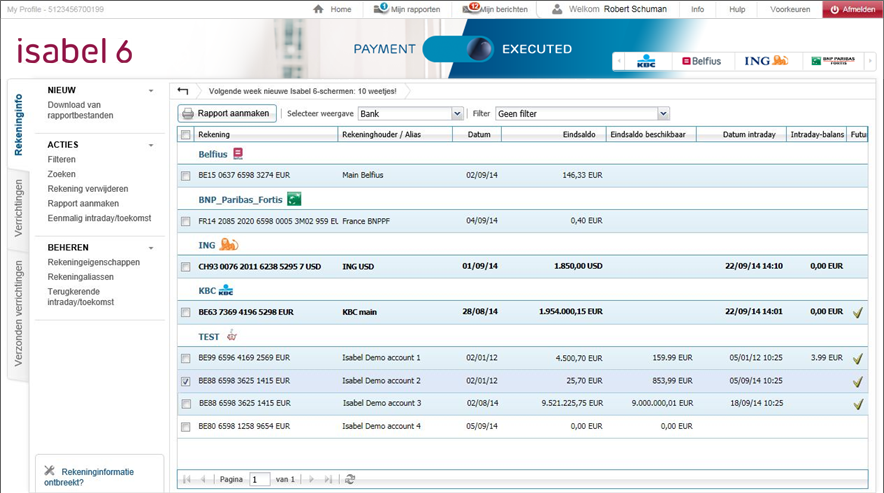Toggle the select-all checkbox in the table header
The width and height of the screenshot is (884, 493).
click(x=186, y=134)
